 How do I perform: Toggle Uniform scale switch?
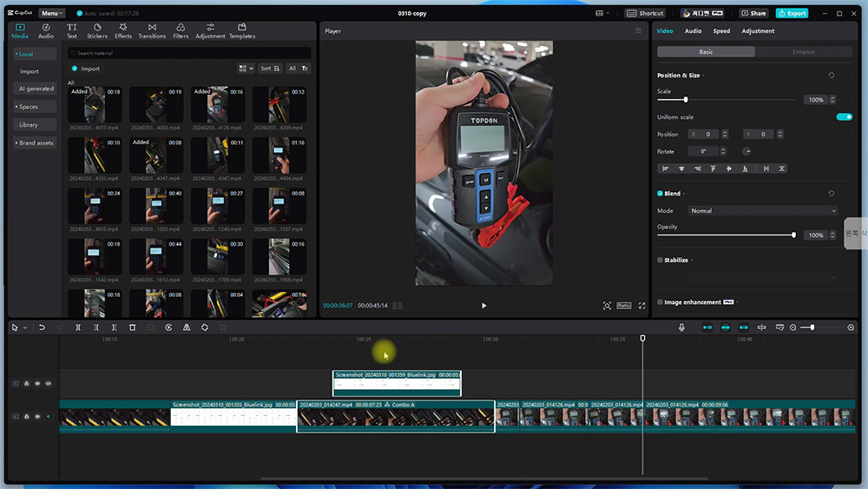point(845,117)
